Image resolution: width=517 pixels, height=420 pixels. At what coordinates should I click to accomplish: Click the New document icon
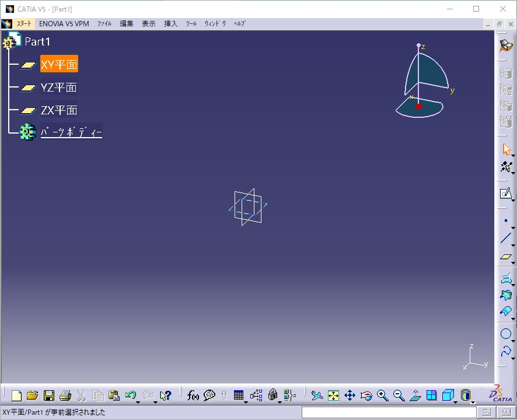click(x=16, y=395)
